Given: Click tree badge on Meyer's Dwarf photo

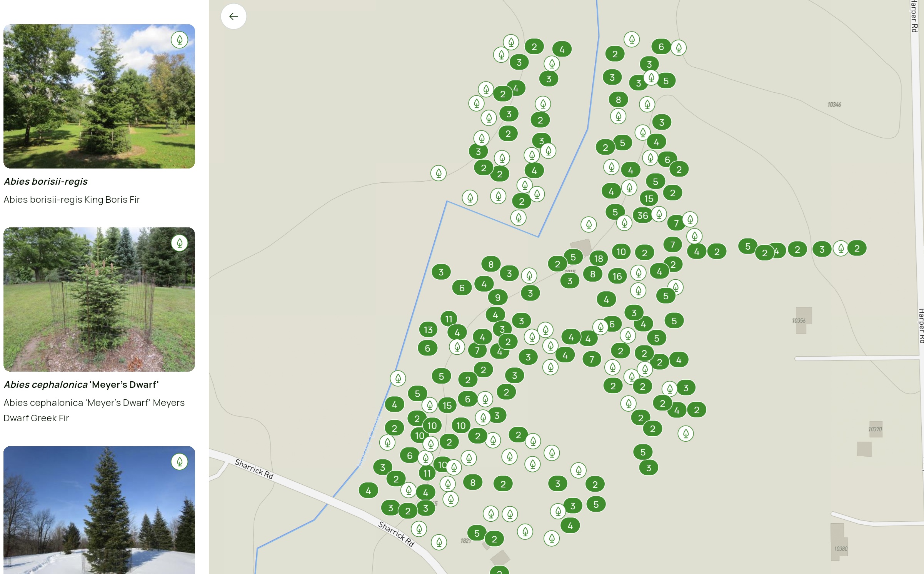Looking at the screenshot, I should click(x=179, y=243).
